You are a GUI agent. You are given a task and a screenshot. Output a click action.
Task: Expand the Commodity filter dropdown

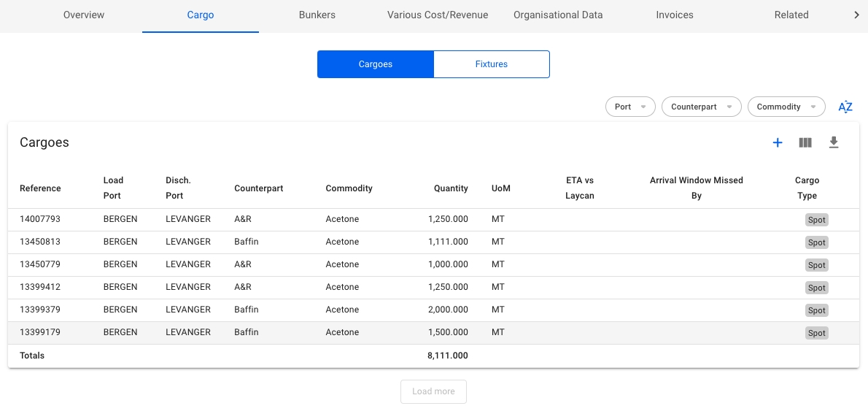(786, 107)
